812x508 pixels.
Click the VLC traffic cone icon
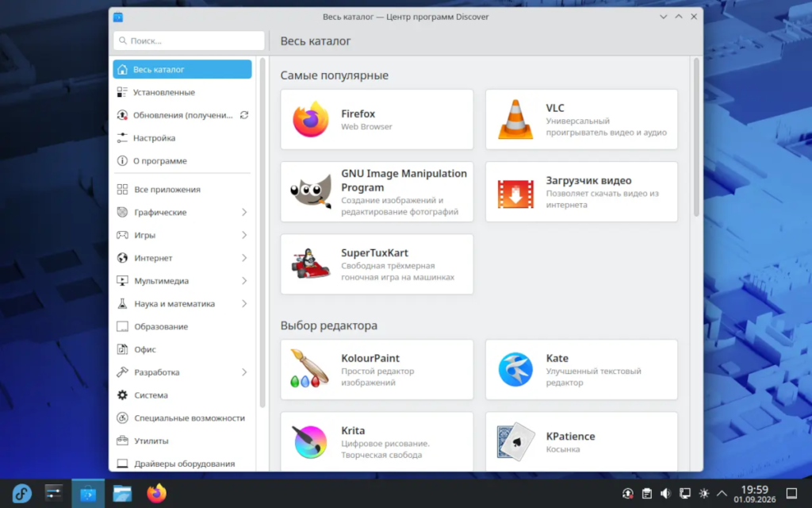(x=515, y=120)
